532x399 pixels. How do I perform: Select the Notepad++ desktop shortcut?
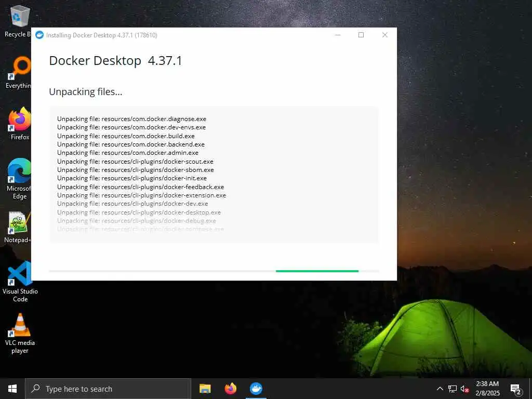pyautogui.click(x=18, y=227)
